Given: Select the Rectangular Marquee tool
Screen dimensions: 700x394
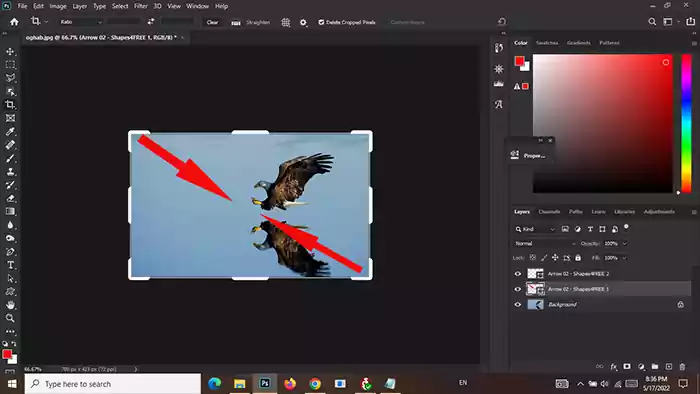Looking at the screenshot, I should pyautogui.click(x=10, y=65).
